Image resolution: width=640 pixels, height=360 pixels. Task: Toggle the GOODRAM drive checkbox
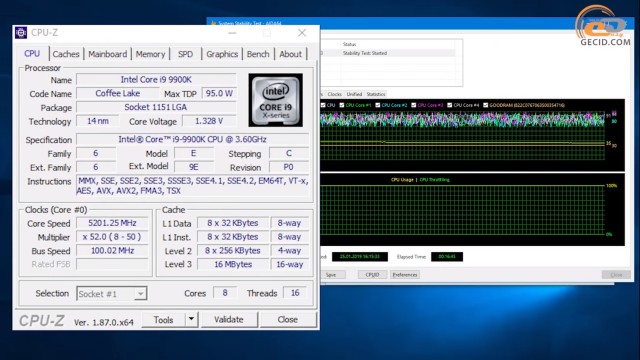coord(485,105)
